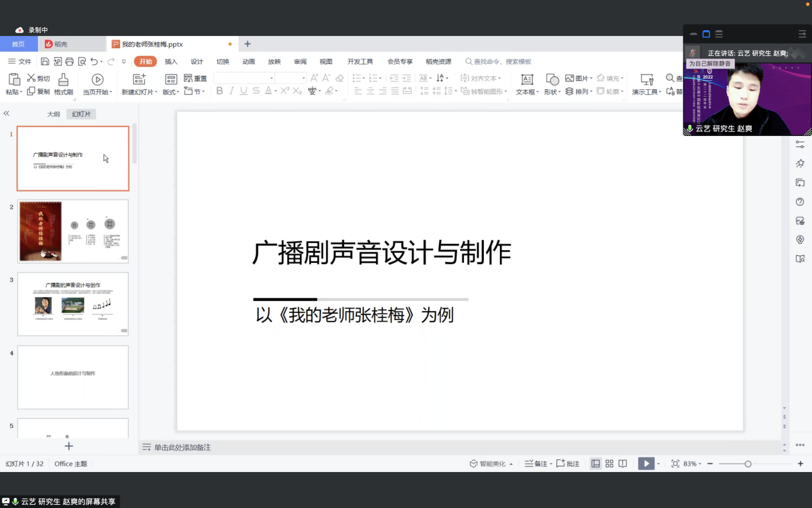The height and width of the screenshot is (508, 812).
Task: Click the Save icon in quick access toolbar
Action: (x=45, y=62)
